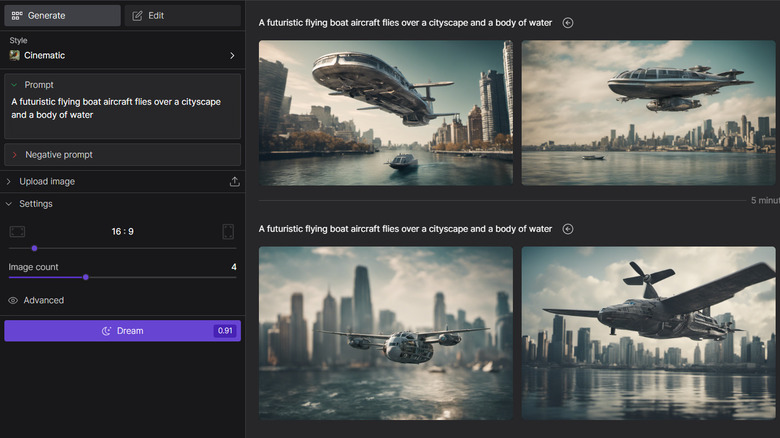This screenshot has height=438, width=780.
Task: Switch to the Edit tab
Action: [x=182, y=15]
